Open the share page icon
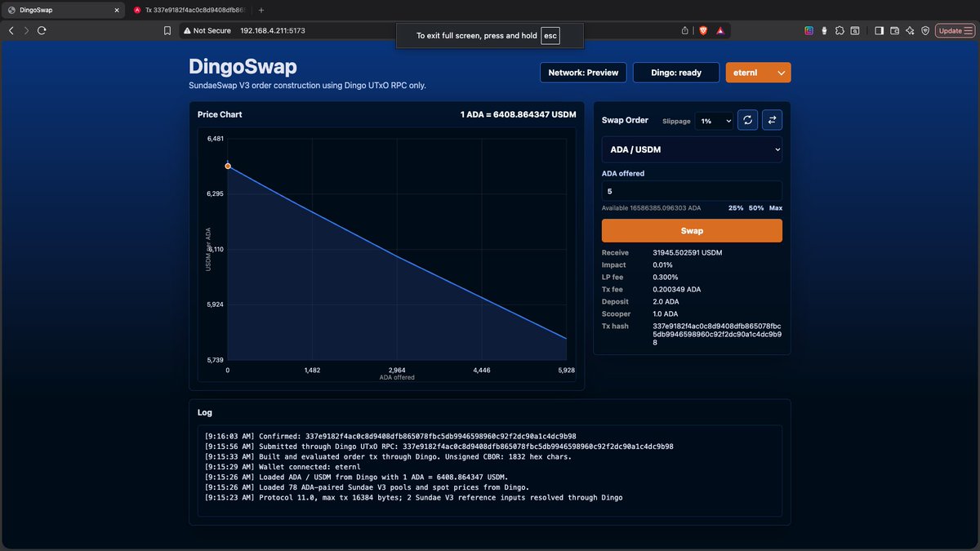The height and width of the screenshot is (551, 980). [x=684, y=30]
